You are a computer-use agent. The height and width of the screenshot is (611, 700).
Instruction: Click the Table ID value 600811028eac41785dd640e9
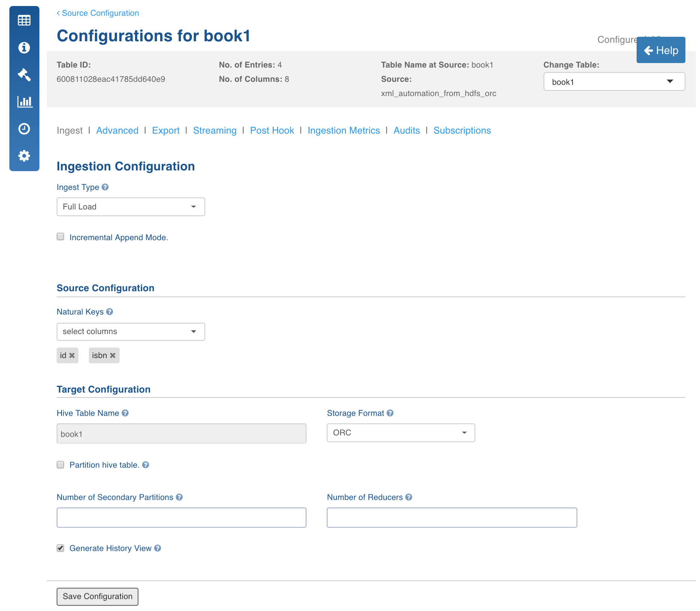tap(111, 79)
